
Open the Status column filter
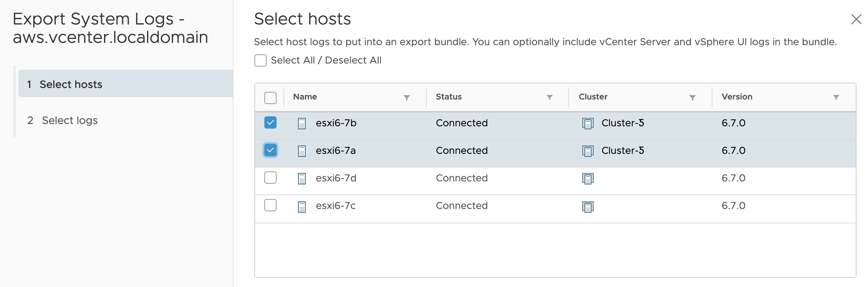click(x=550, y=97)
